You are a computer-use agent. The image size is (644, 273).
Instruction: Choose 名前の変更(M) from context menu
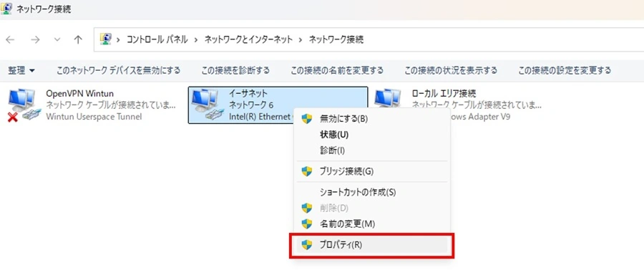372,224
